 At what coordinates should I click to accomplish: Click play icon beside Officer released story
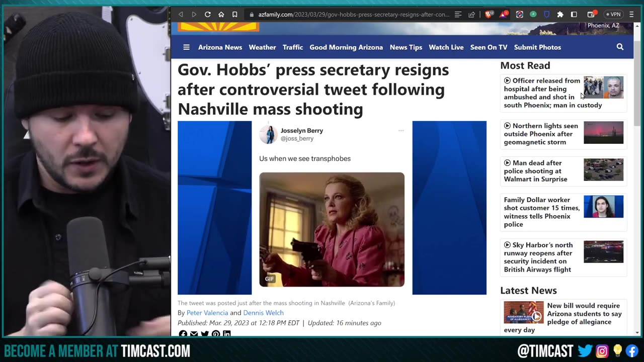pyautogui.click(x=507, y=80)
